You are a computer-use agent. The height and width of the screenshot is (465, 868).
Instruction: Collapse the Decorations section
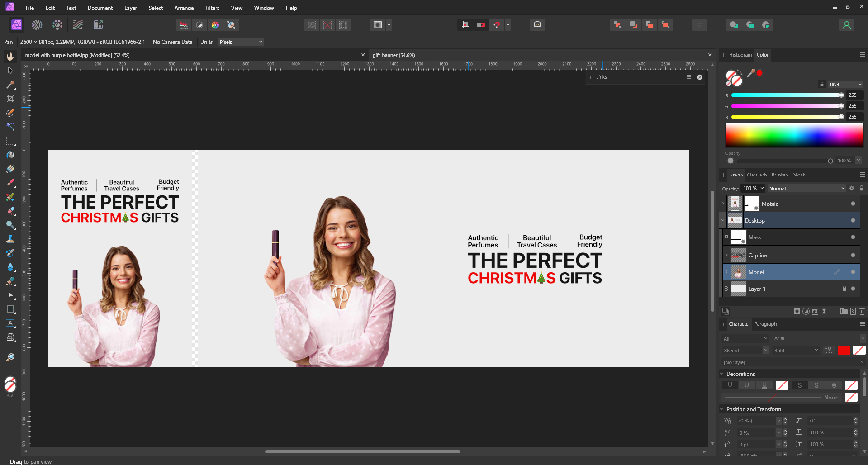click(x=722, y=374)
